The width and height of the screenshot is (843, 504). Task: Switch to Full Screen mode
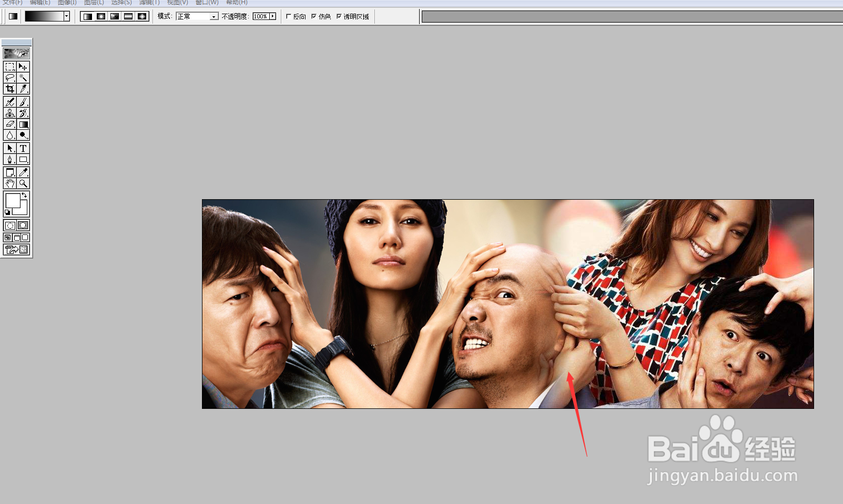[25, 238]
